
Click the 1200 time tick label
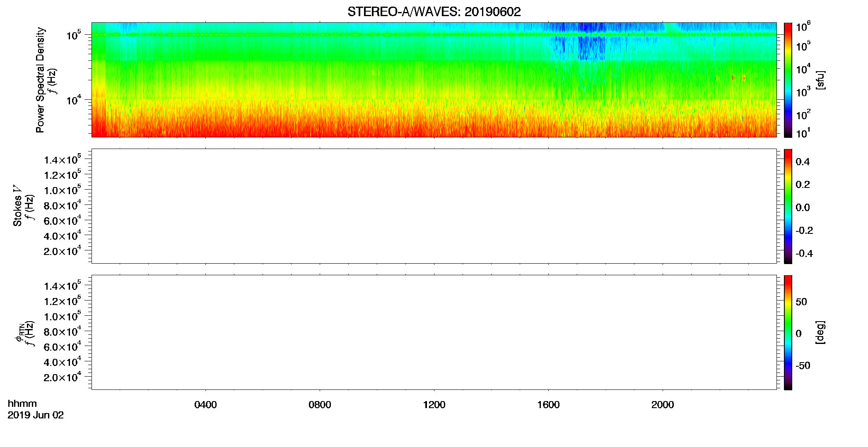[x=434, y=405]
